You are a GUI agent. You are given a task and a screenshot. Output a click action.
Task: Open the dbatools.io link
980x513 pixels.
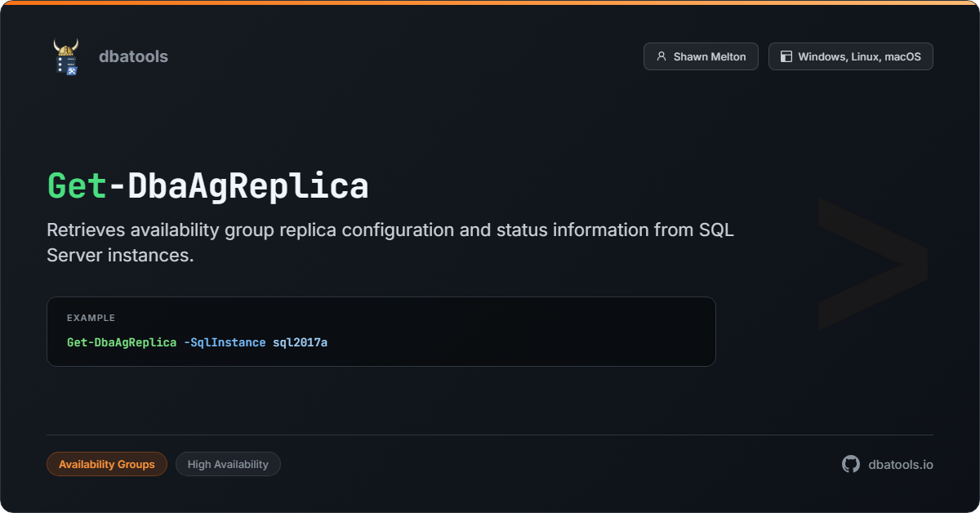tap(901, 464)
